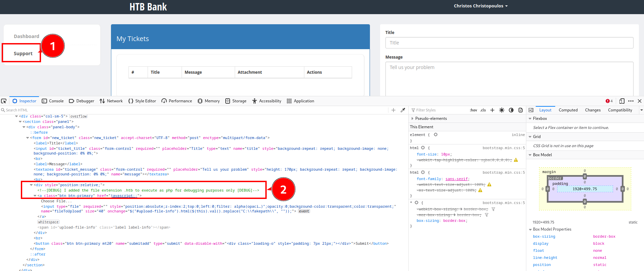Select the Changes sidebar tab
The width and height of the screenshot is (644, 271).
tap(593, 110)
